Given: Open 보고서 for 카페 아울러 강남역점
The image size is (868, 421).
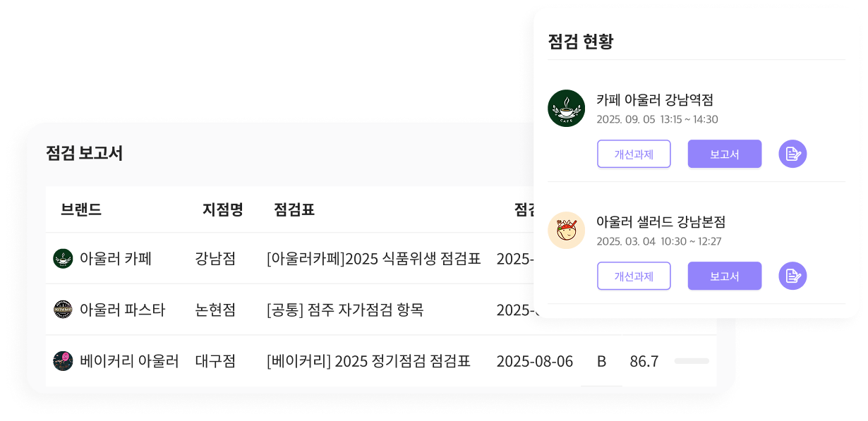Looking at the screenshot, I should [724, 154].
